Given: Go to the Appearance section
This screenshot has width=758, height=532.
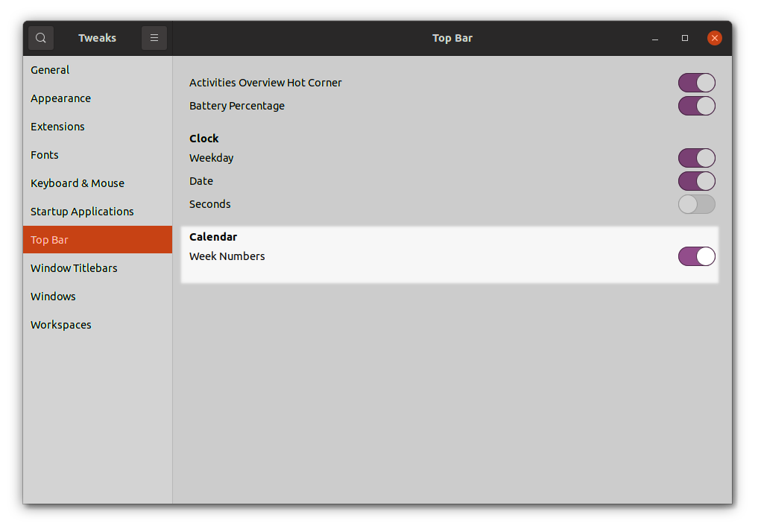Looking at the screenshot, I should 60,98.
